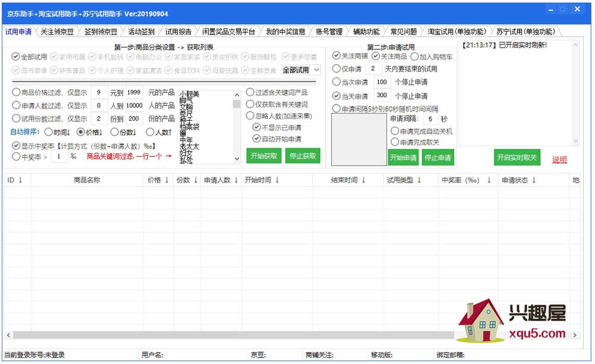595x364 pixels.
Task: Click the sort arrow beside ID column
Action: 20,180
